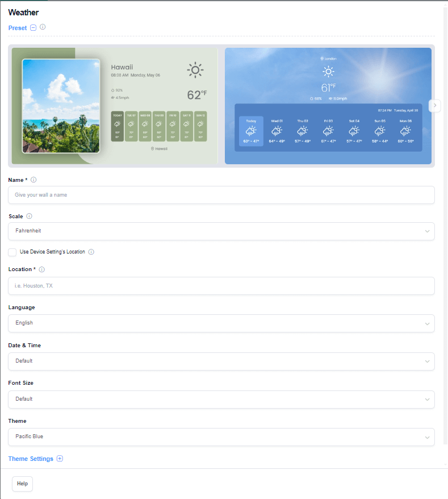Select the Hawaii green preset thumbnail
The width and height of the screenshot is (448, 499).
tap(115, 106)
